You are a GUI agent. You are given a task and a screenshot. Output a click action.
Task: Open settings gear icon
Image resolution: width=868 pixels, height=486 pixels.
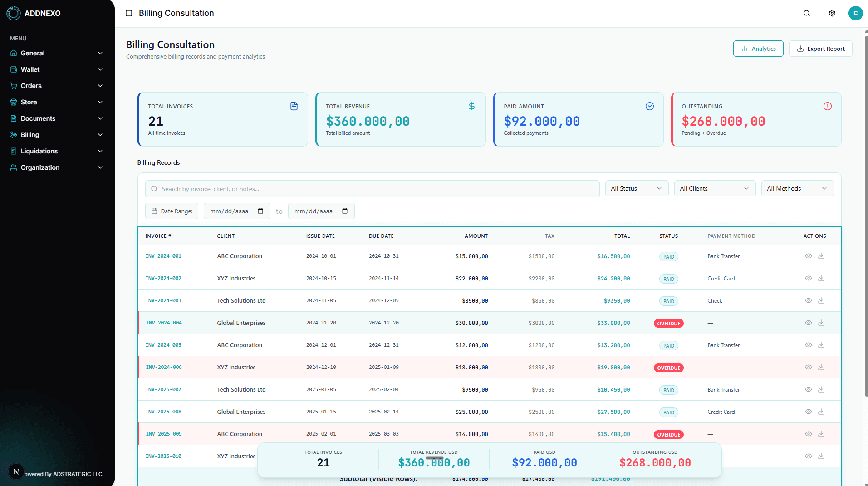tap(832, 13)
